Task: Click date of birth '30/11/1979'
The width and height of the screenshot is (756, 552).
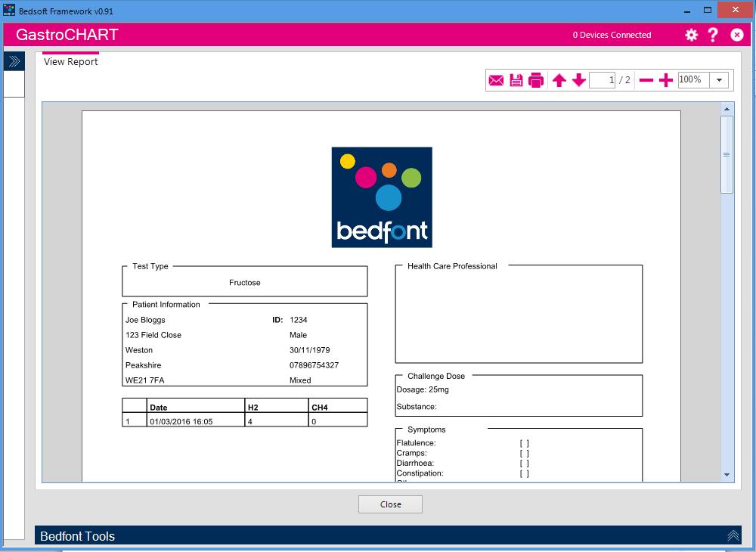Action: pyautogui.click(x=309, y=350)
